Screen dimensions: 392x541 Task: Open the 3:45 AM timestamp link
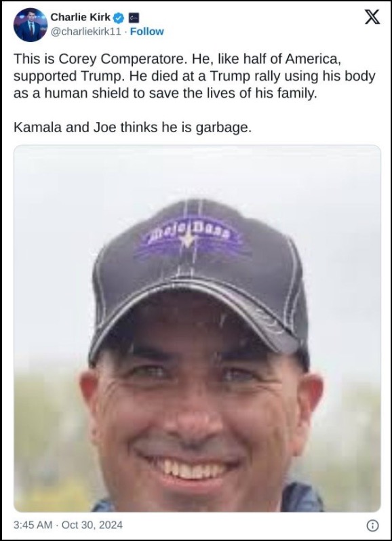pos(33,525)
